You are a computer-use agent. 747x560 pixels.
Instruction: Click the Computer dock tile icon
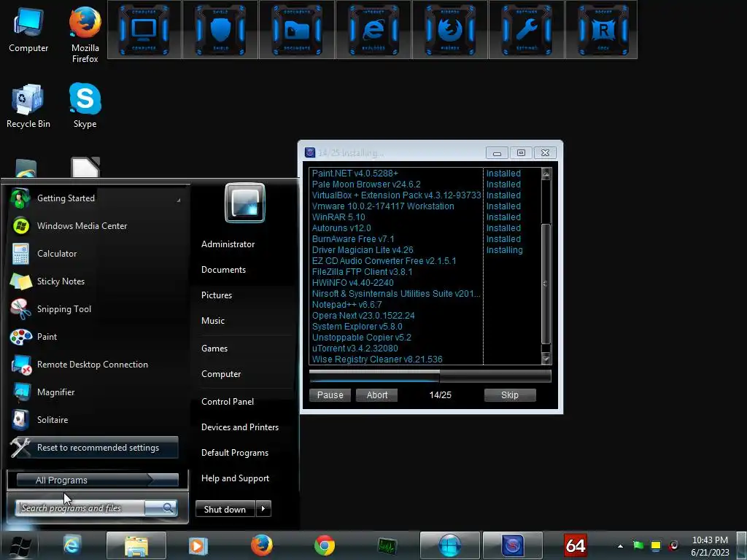pyautogui.click(x=144, y=29)
